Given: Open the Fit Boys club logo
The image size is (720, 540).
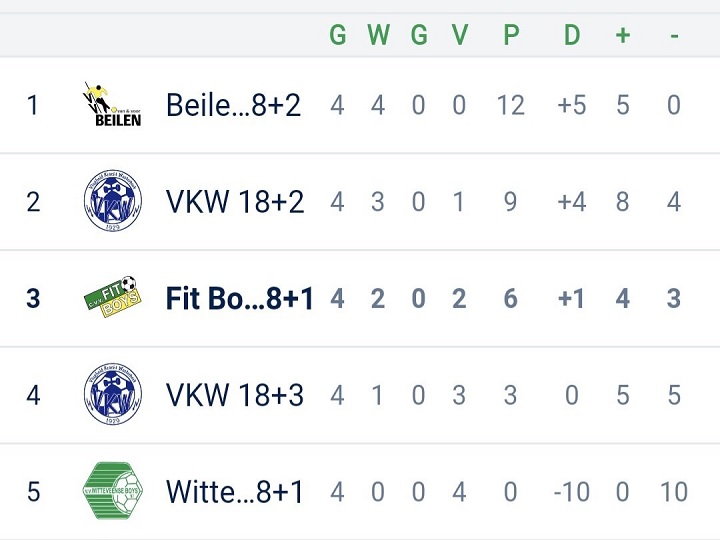Looking at the screenshot, I should click(113, 297).
